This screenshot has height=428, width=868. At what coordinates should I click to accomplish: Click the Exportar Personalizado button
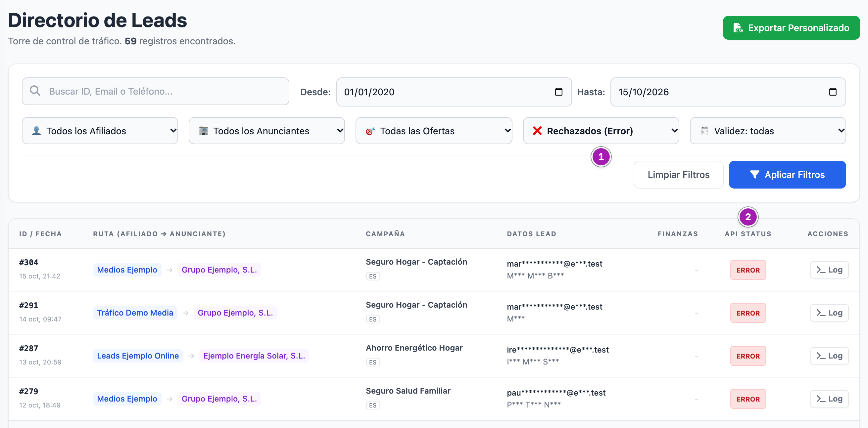pyautogui.click(x=791, y=27)
